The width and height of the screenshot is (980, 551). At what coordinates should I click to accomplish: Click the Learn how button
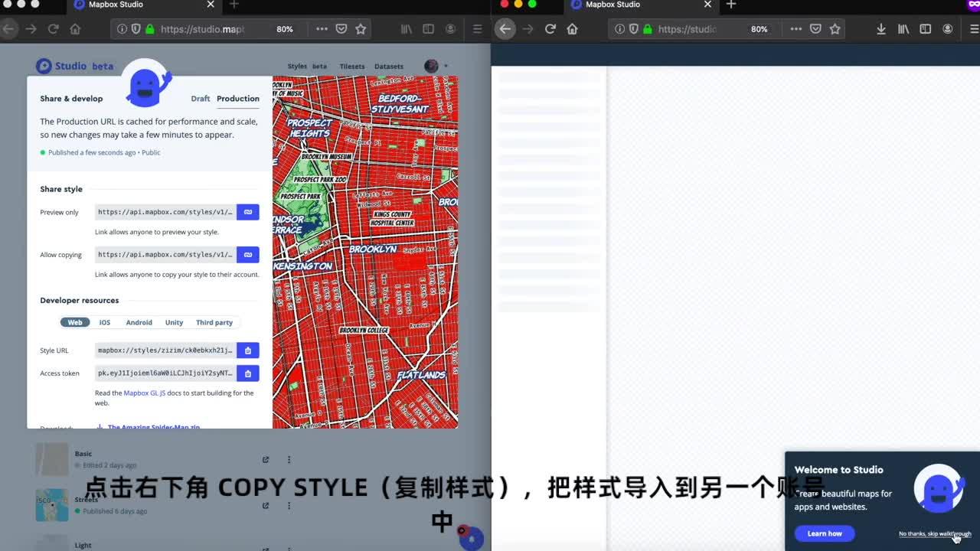coord(824,533)
